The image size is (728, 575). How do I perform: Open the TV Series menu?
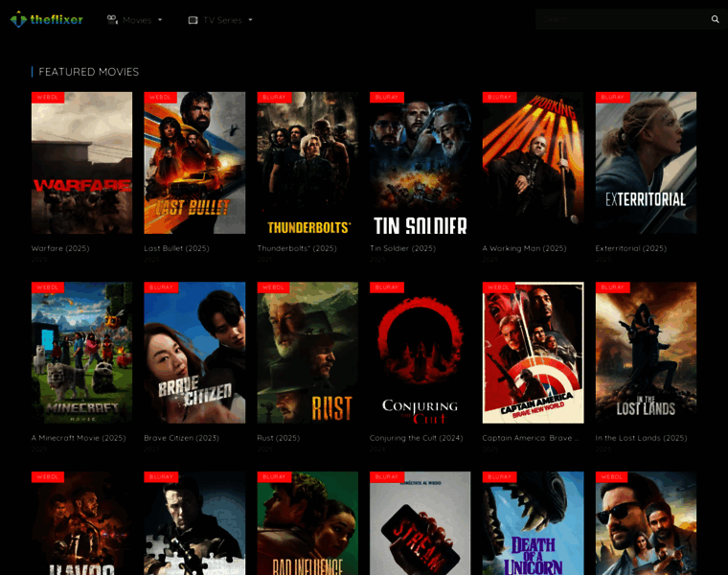tap(220, 20)
